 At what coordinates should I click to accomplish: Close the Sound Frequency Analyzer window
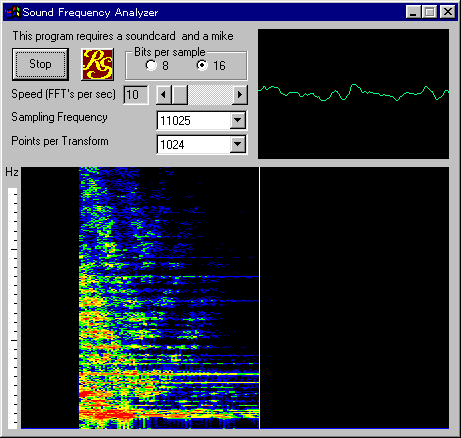click(448, 12)
